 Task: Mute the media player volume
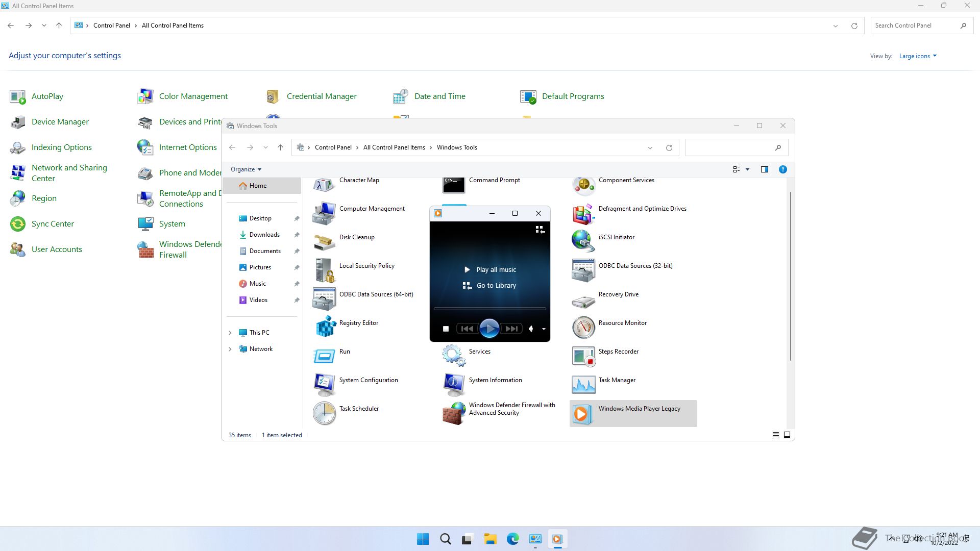[x=531, y=329]
